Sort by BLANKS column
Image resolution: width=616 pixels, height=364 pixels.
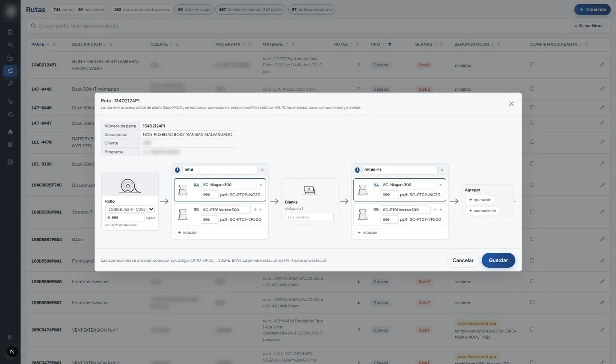[426, 44]
